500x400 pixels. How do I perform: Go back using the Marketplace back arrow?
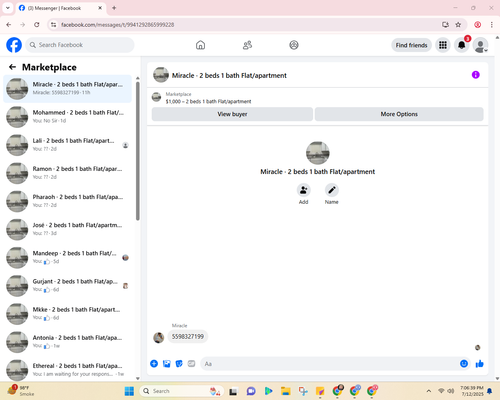pyautogui.click(x=13, y=67)
